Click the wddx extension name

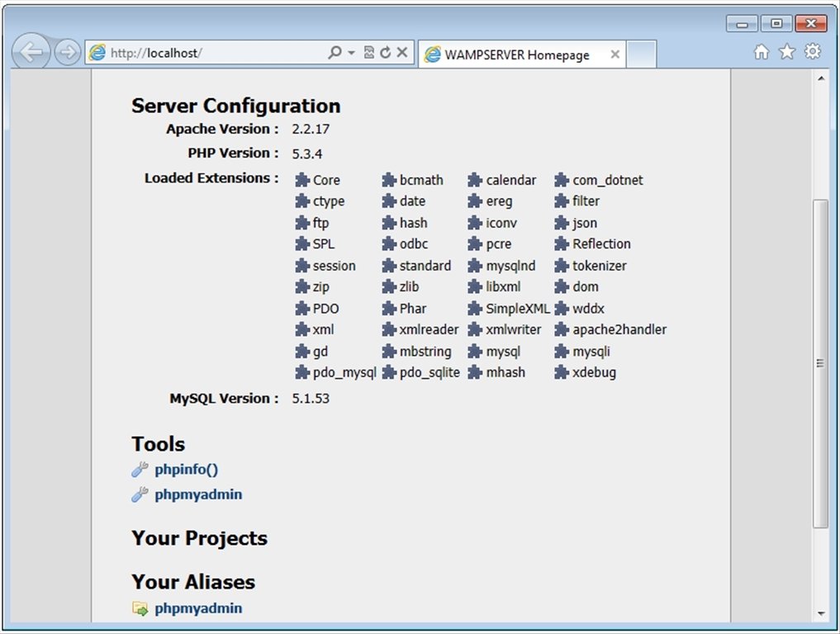coord(588,309)
